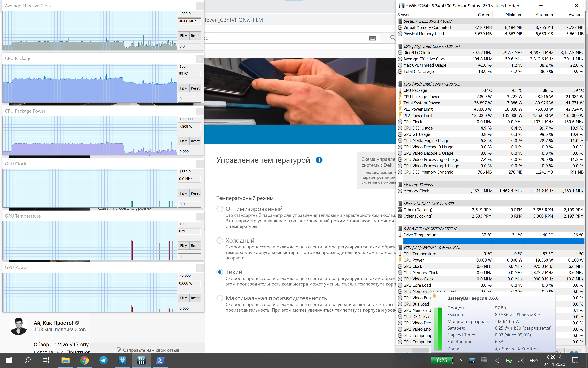Image resolution: width=588 pixels, height=368 pixels.
Task: Select Максимальная производительность thermal mode
Action: [220, 298]
